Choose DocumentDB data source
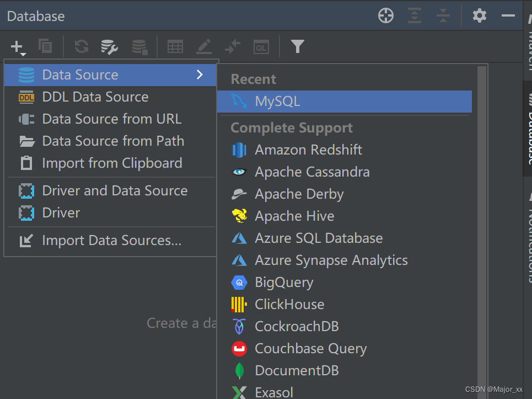This screenshot has height=399, width=532. (345, 370)
